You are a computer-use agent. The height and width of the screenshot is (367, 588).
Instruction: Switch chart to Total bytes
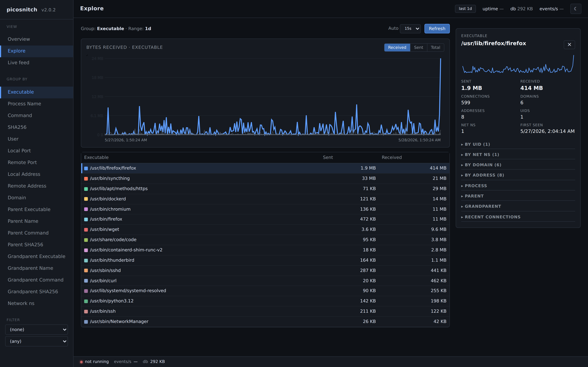tap(435, 47)
